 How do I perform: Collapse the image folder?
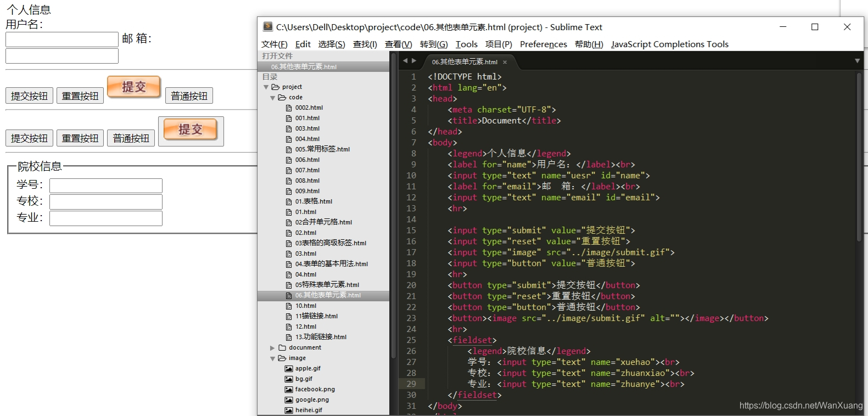tap(272, 358)
